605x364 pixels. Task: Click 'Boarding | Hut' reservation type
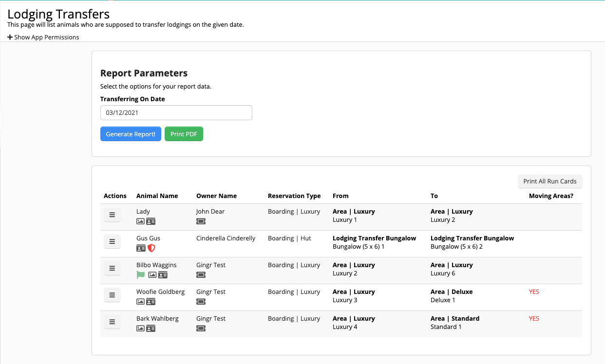(x=289, y=238)
